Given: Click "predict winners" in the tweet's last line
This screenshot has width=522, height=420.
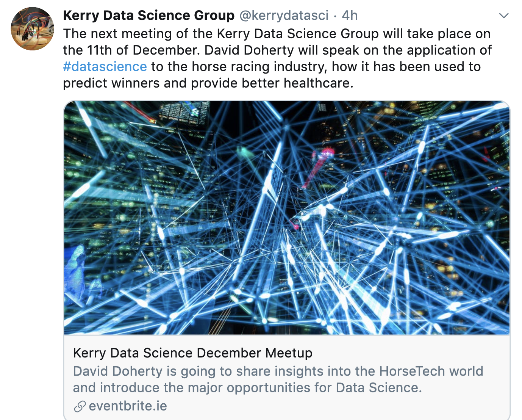Looking at the screenshot, I should click(x=111, y=83).
